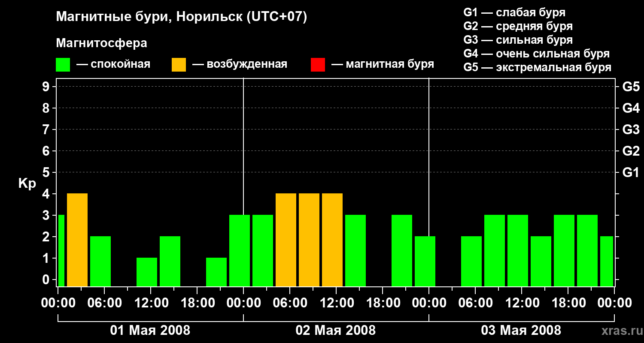644x343 pixels.
Task: Select the 'G3 — сильная буря' legend line
Action: tap(518, 40)
